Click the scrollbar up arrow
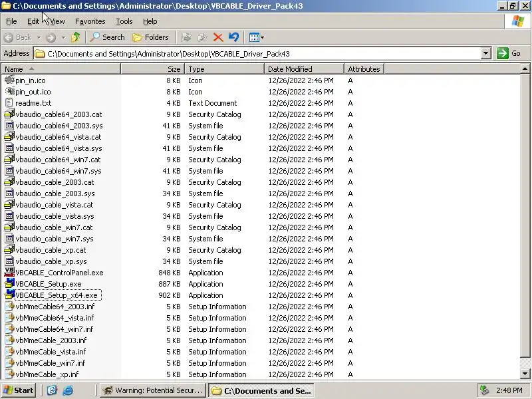This screenshot has height=399, width=532. (525, 69)
